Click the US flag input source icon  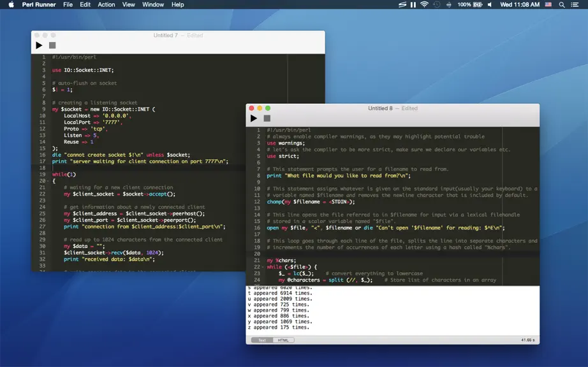(548, 4)
